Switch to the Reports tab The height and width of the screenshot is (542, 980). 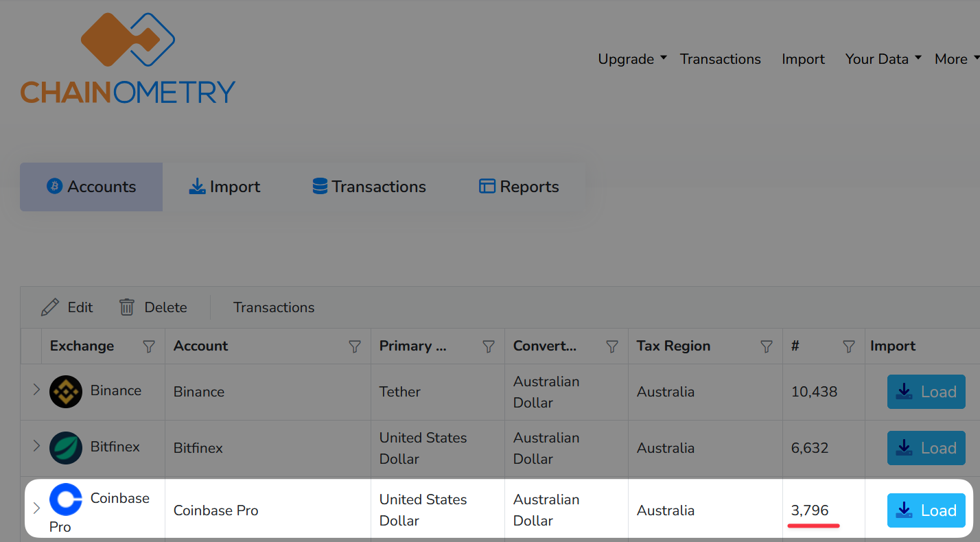tap(519, 187)
